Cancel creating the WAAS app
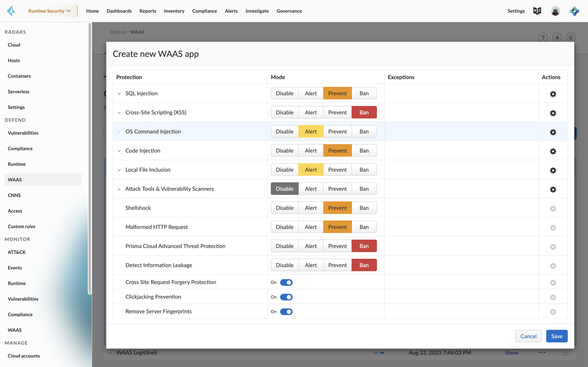This screenshot has width=588, height=367. click(528, 336)
